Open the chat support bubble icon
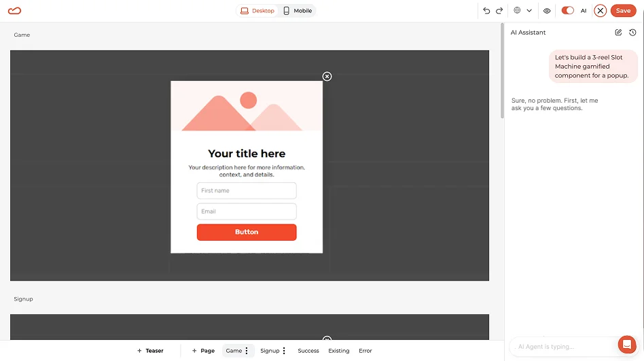The height and width of the screenshot is (361, 644). (x=627, y=345)
